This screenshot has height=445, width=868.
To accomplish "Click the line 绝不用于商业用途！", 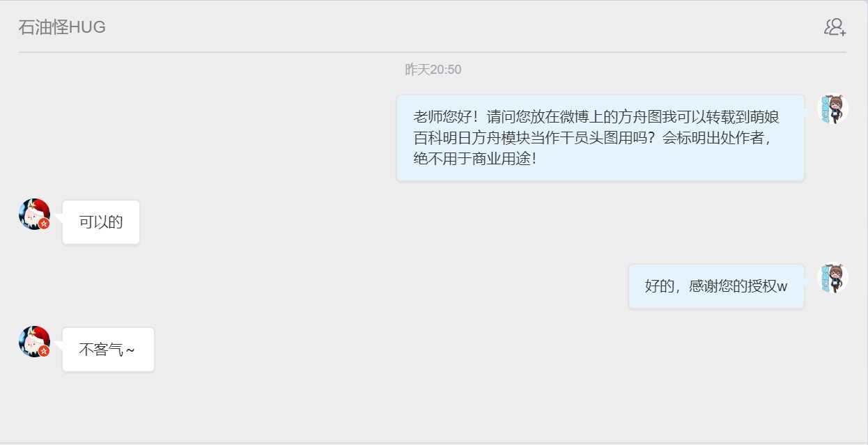I will (x=476, y=158).
